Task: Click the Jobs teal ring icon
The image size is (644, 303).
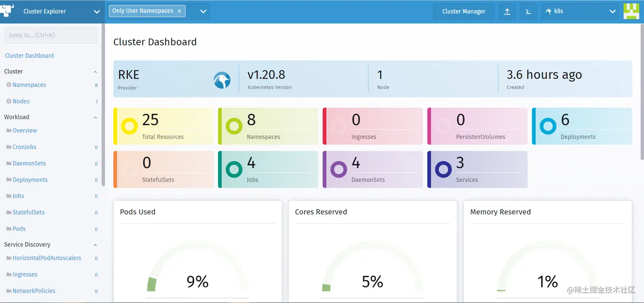Action: 234,169
